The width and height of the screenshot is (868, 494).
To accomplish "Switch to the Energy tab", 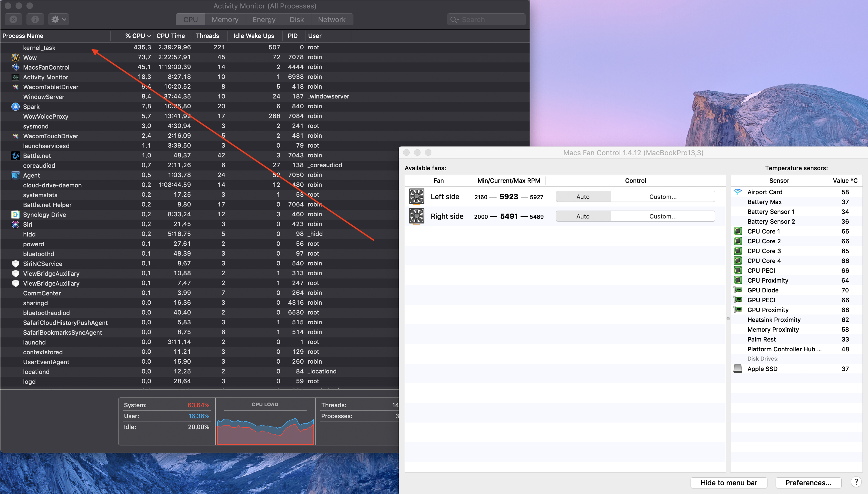I will (x=264, y=20).
